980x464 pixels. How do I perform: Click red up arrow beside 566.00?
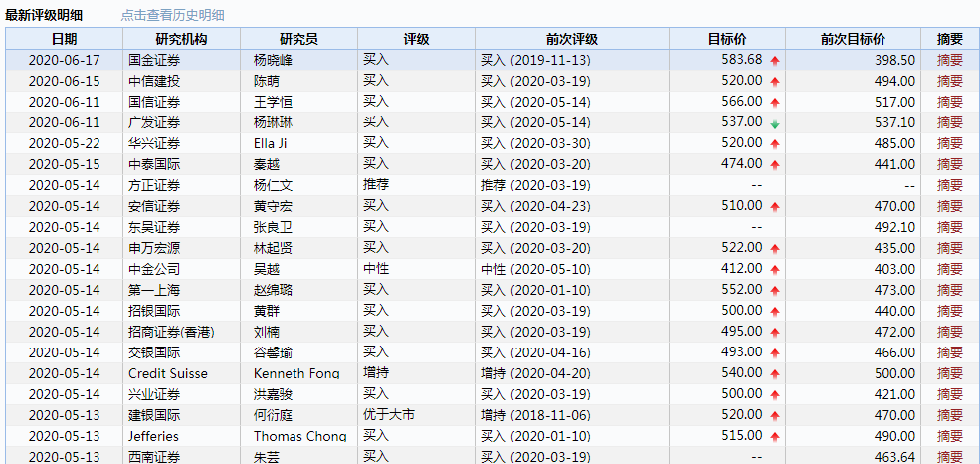coord(775,103)
